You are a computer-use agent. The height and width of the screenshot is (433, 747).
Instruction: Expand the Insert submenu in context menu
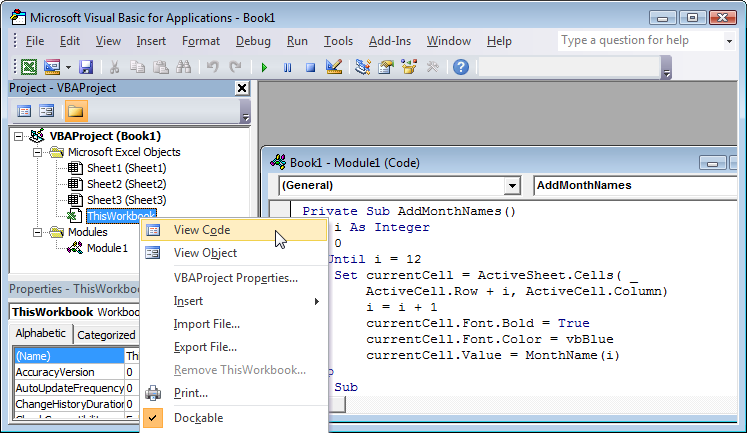(x=234, y=301)
